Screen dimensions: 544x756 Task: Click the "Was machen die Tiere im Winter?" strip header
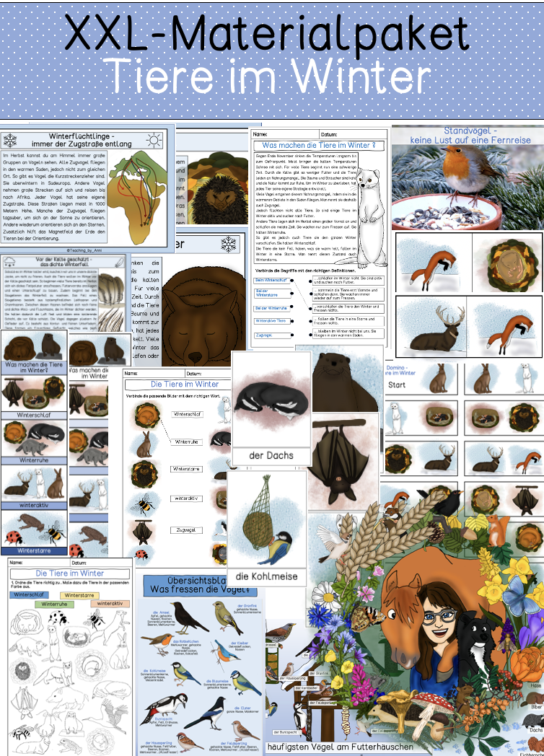pyautogui.click(x=34, y=367)
